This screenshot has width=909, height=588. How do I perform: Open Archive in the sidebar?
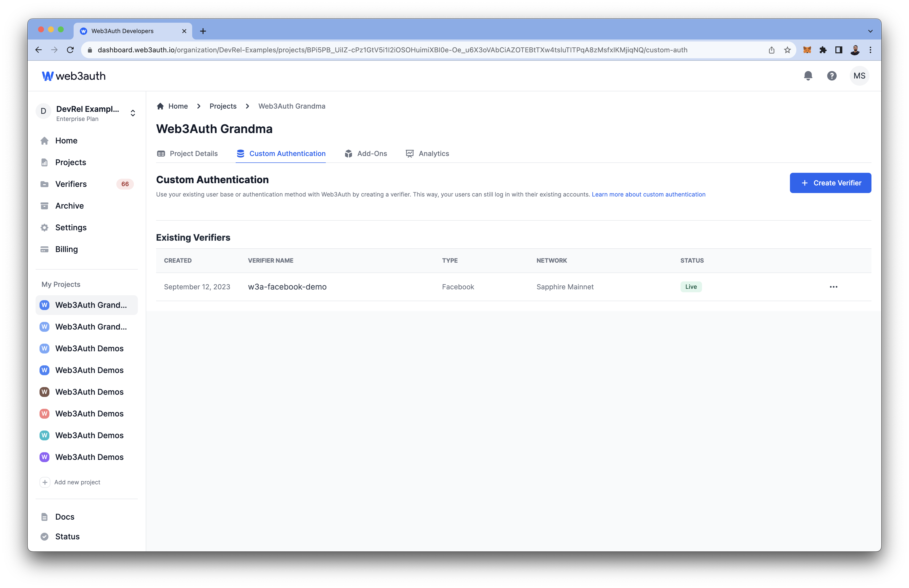point(86,206)
